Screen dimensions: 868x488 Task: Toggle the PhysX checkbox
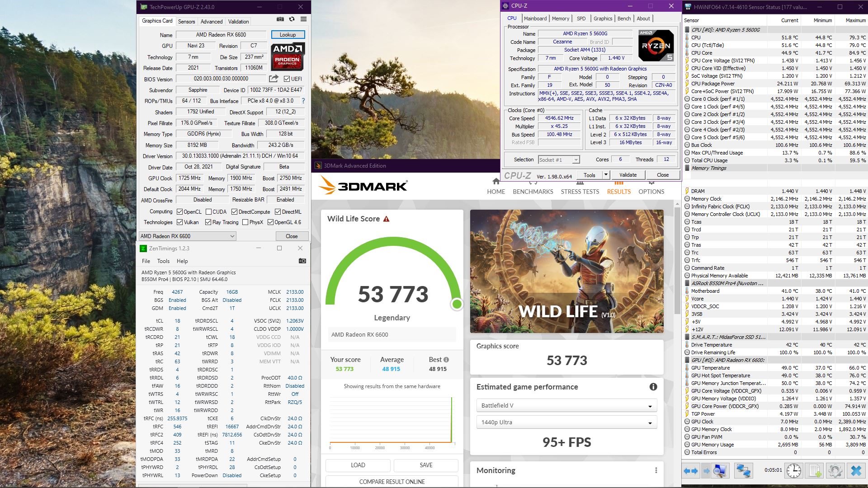tap(245, 222)
